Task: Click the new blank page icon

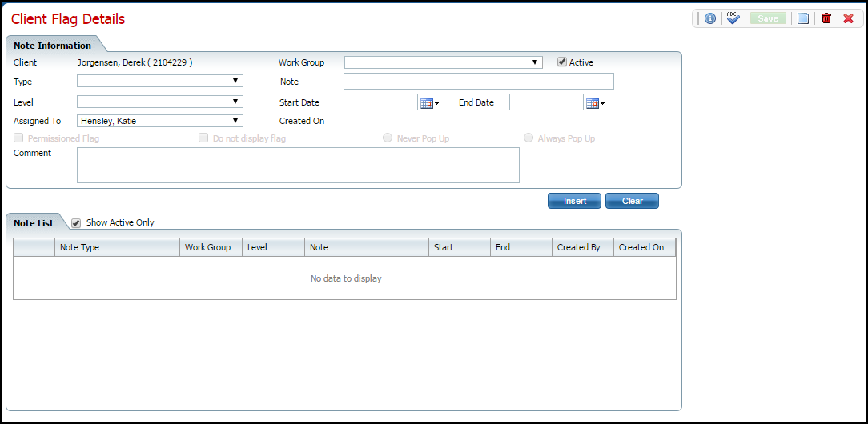Action: click(x=803, y=18)
